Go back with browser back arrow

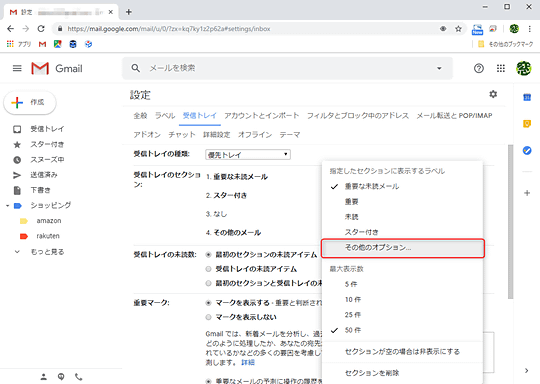[x=11, y=29]
